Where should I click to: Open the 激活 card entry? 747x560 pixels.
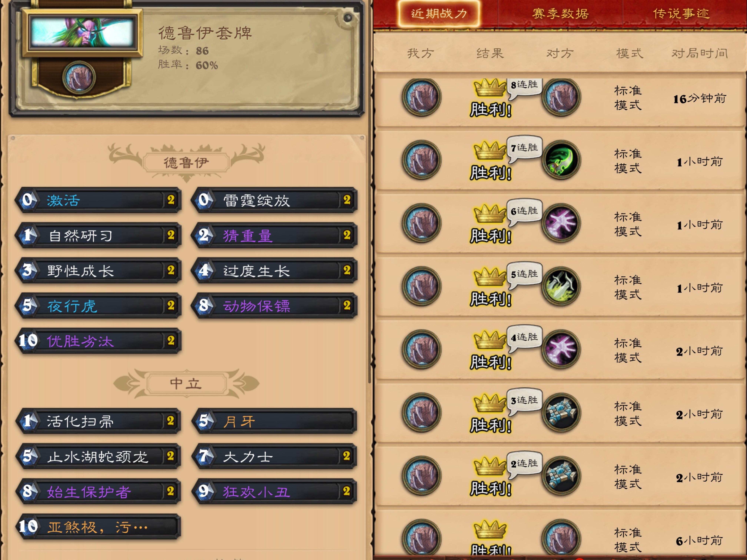(98, 200)
